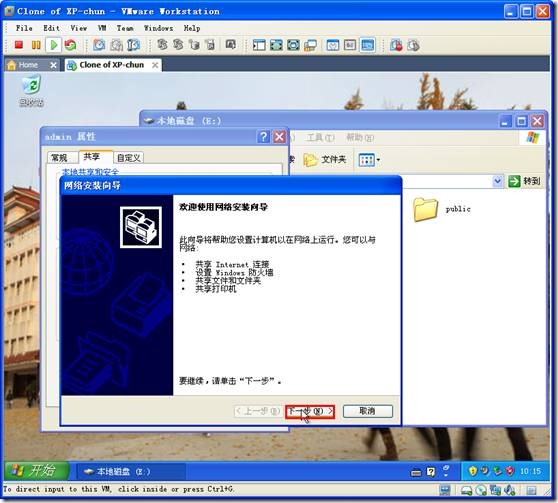The width and height of the screenshot is (558, 503).
Task: Click the 'To direct input to this VM' status text
Action: (119, 489)
